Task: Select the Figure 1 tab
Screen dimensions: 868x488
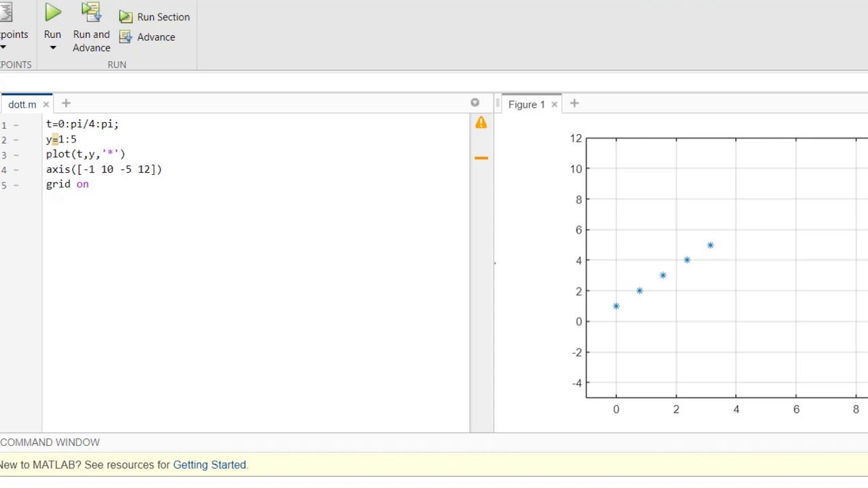Action: click(x=526, y=104)
